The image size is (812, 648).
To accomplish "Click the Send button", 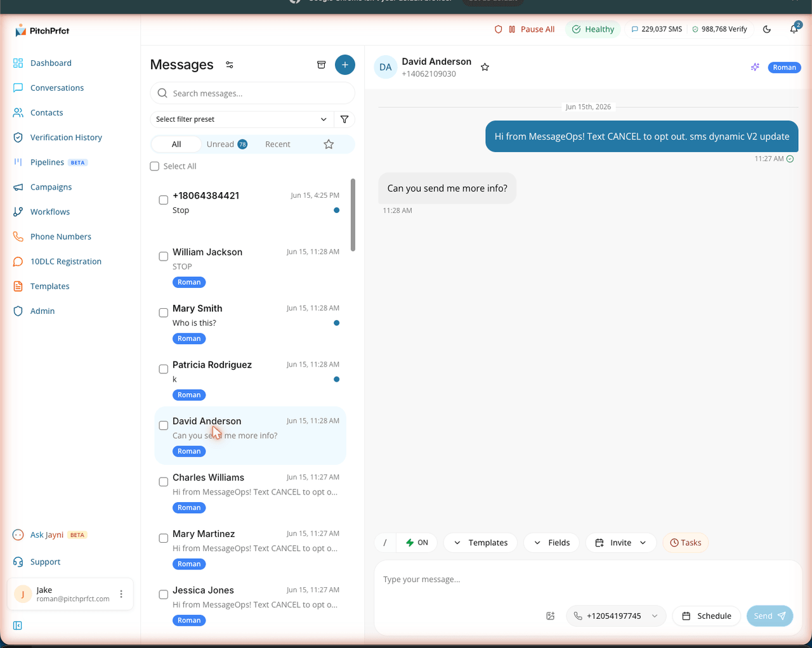I will 769,616.
